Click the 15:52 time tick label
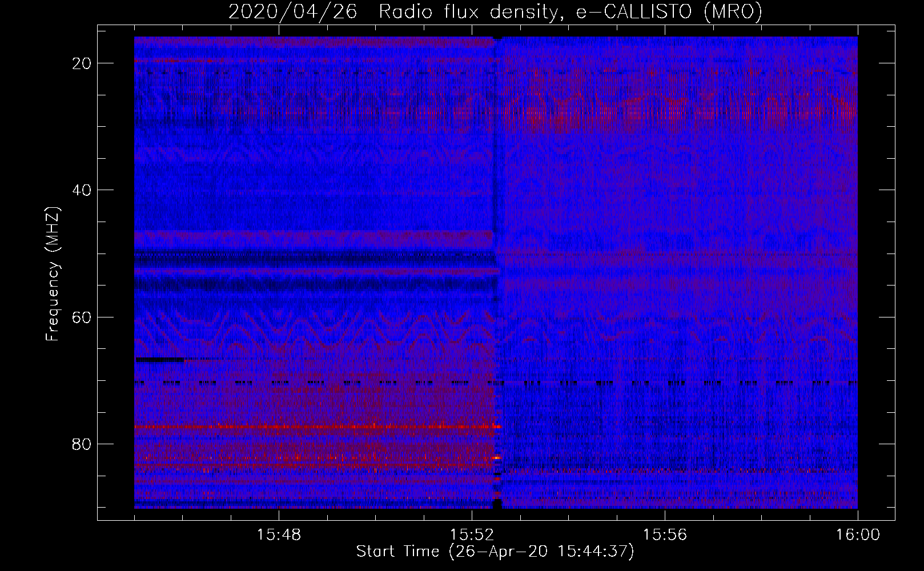The image size is (924, 571). point(472,535)
